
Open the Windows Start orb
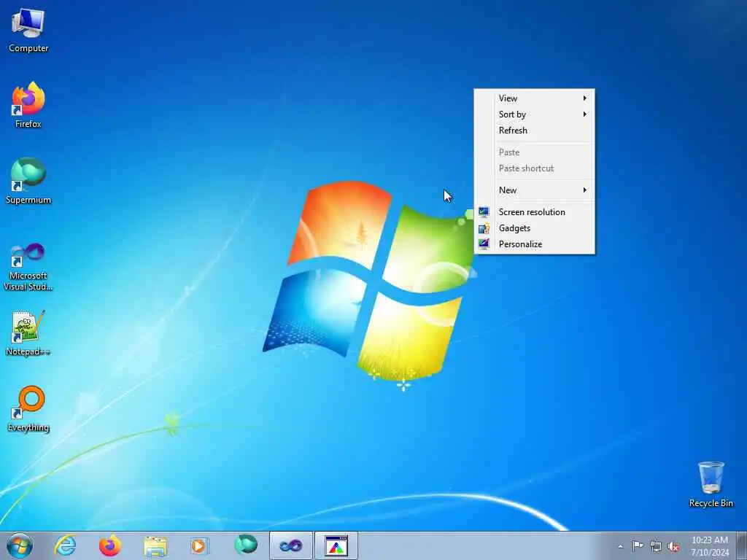[20, 545]
